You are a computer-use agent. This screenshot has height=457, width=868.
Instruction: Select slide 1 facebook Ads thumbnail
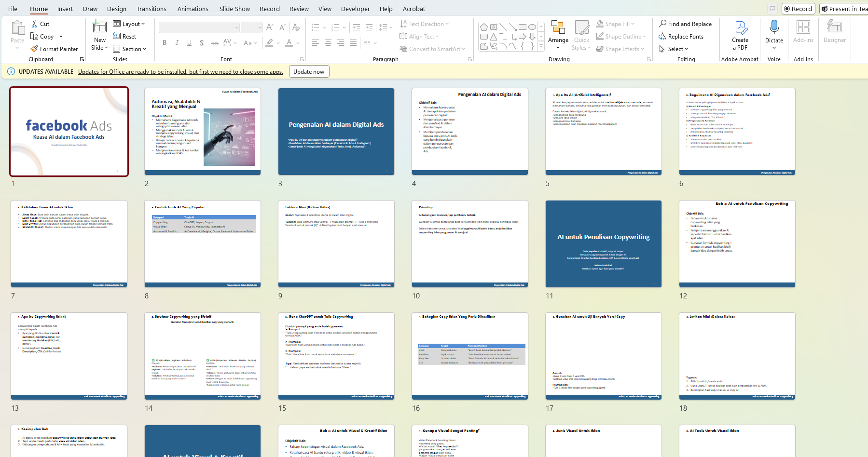(x=69, y=132)
